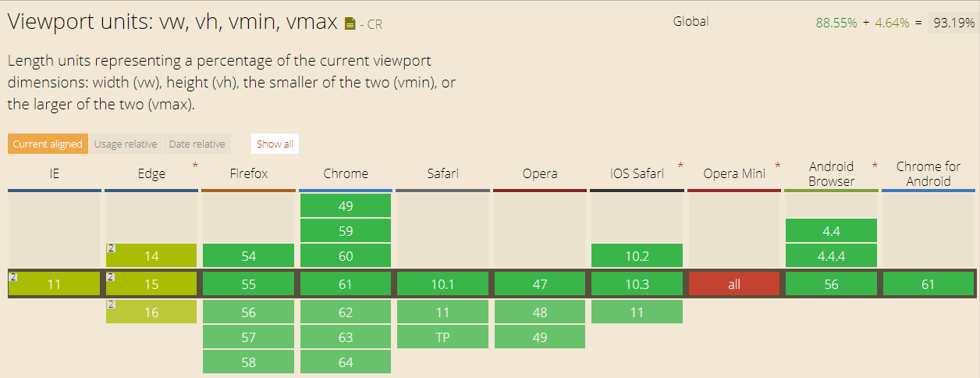Click the Show all button
980x378 pixels.
click(x=275, y=144)
